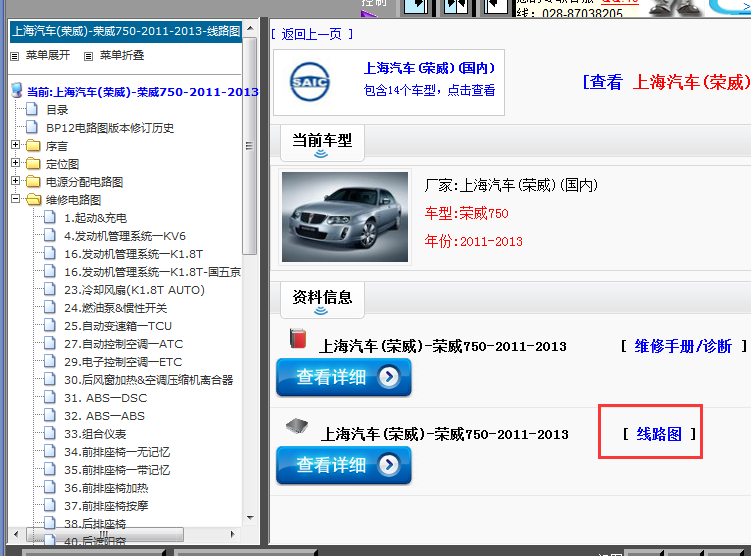Open 23.冷却风扇(K1.8T AUTO) diagram
The image size is (751, 556).
tap(134, 290)
